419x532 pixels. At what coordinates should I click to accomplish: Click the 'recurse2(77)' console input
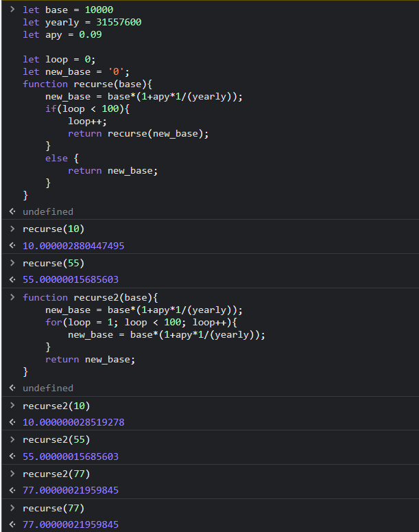tap(56, 474)
